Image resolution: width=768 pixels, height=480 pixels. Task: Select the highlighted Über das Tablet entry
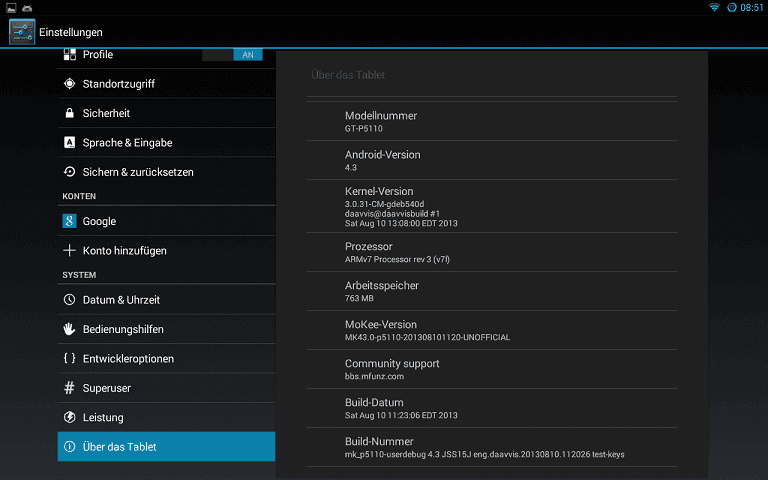tap(167, 447)
